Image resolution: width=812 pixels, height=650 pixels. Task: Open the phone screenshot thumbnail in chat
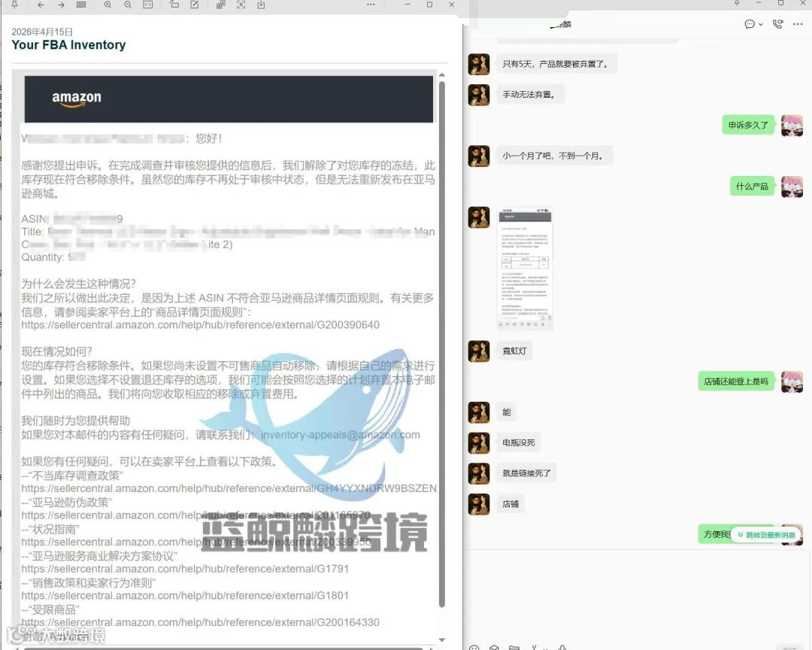tap(525, 269)
